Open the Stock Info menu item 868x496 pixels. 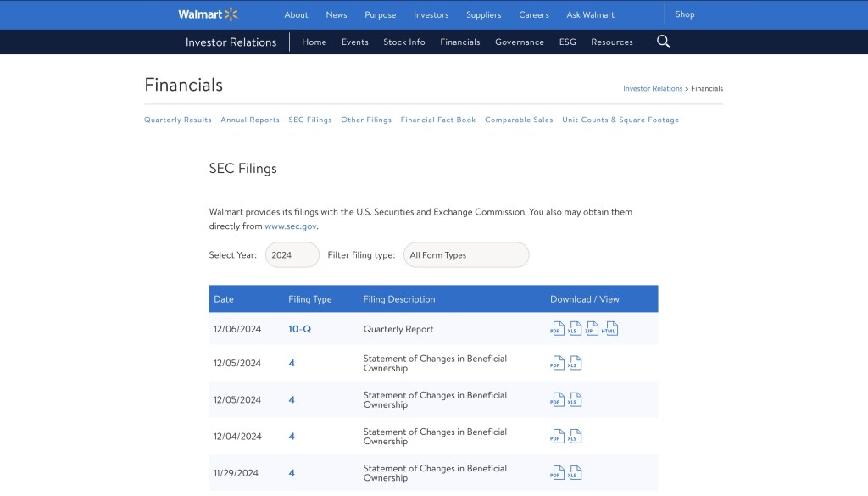403,42
